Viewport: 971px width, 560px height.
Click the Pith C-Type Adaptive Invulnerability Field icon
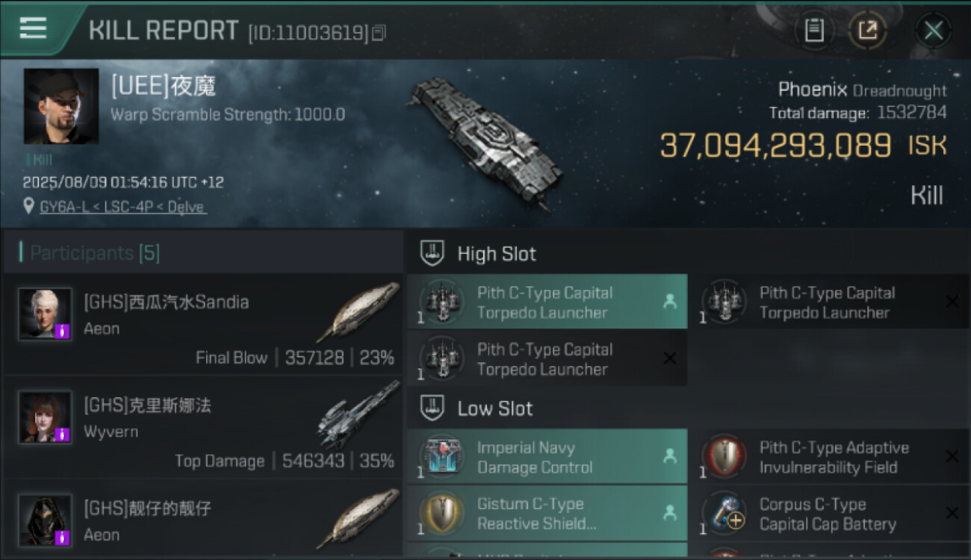724,457
